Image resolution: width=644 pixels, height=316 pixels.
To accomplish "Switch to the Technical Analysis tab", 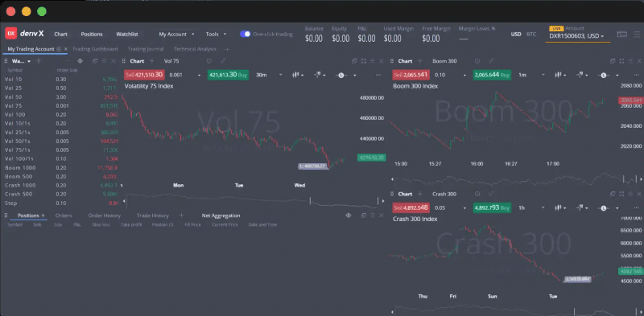I will 195,49.
